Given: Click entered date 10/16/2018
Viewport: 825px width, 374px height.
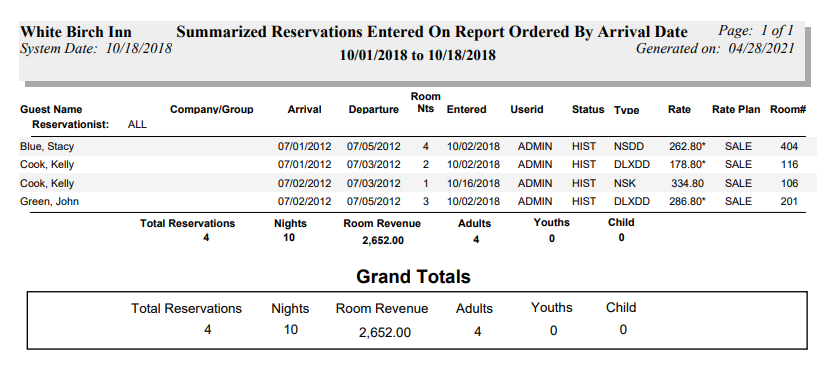Looking at the screenshot, I should pyautogui.click(x=474, y=184).
